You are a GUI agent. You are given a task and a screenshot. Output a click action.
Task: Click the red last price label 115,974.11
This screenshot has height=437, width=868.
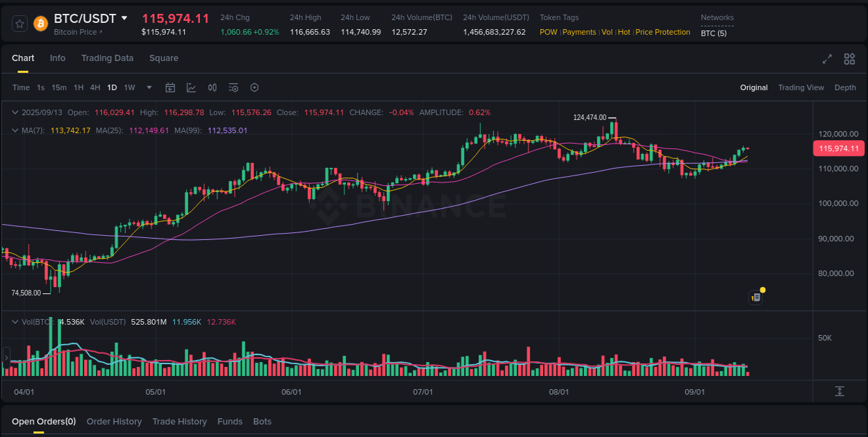838,148
